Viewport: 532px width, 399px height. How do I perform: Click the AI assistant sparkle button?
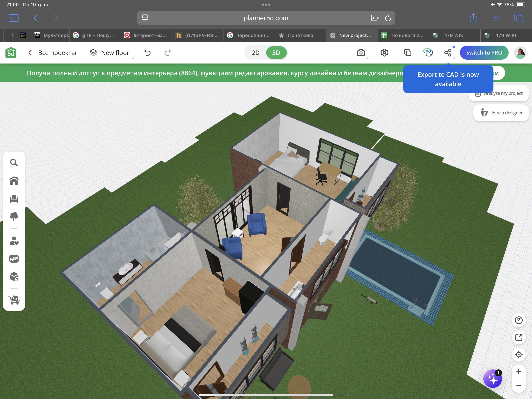tap(492, 379)
